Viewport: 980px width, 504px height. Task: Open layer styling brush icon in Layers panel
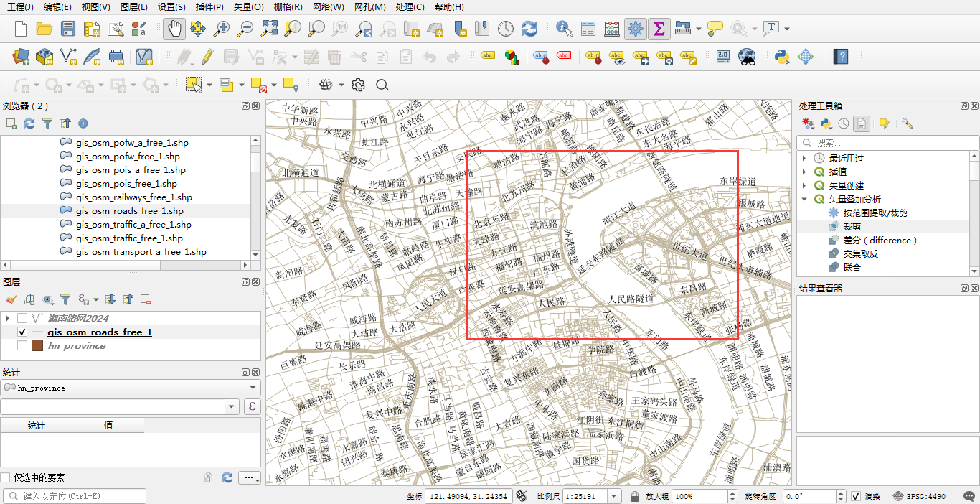point(11,299)
